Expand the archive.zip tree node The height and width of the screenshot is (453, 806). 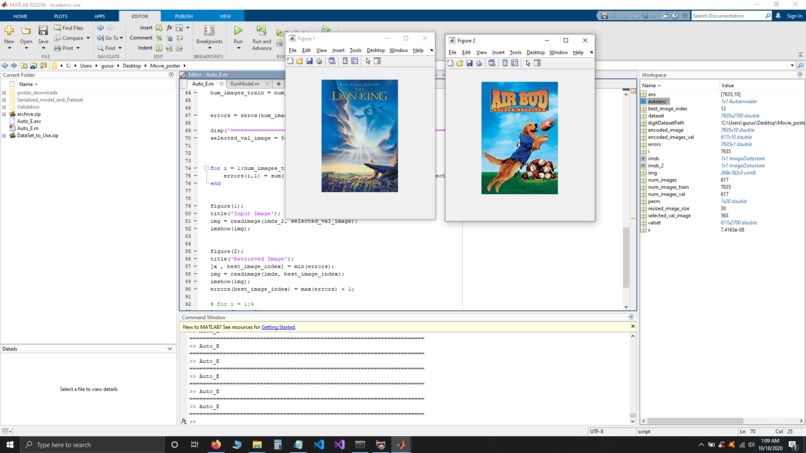pyautogui.click(x=5, y=114)
